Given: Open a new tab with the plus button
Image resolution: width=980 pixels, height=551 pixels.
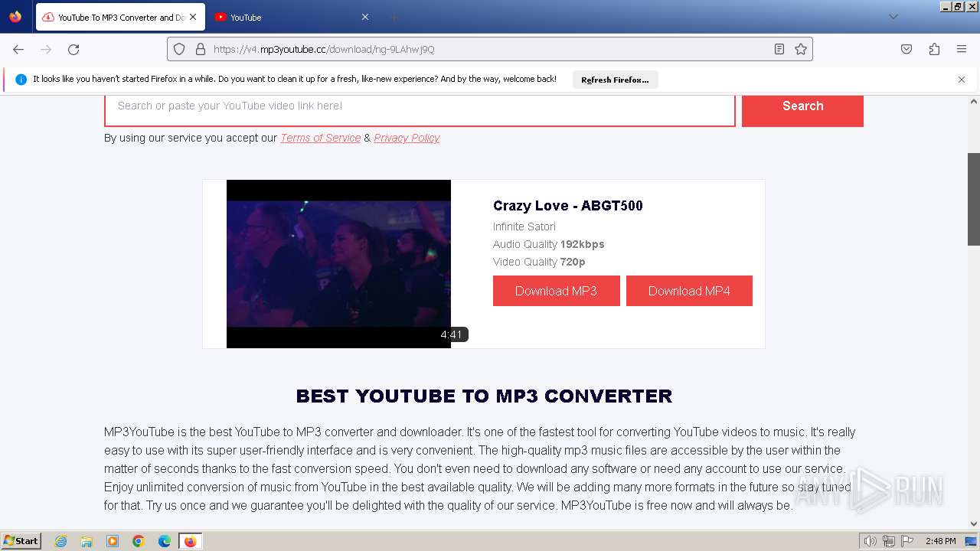Looking at the screenshot, I should [394, 17].
